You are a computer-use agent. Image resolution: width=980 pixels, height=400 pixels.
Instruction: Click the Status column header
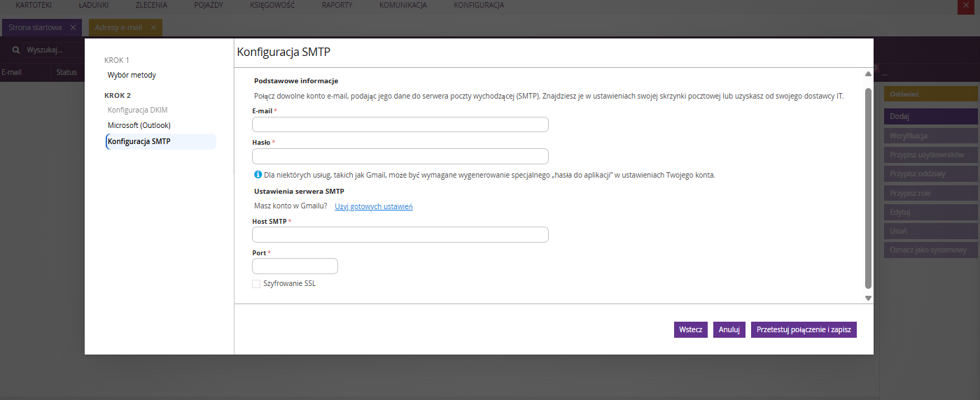click(66, 72)
